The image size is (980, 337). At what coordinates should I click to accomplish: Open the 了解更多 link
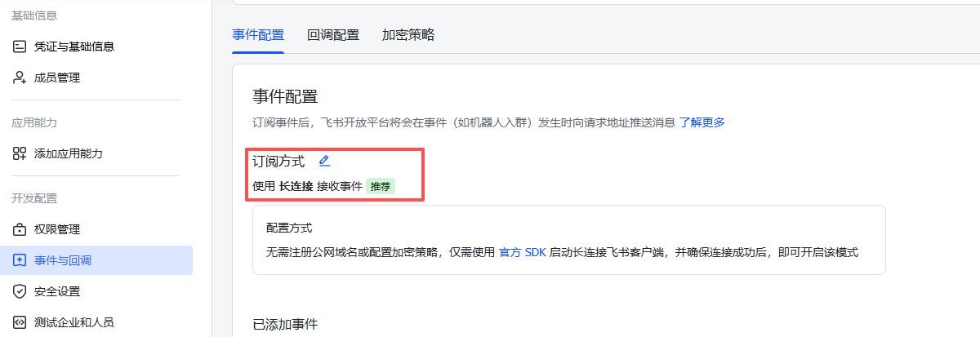tap(702, 122)
